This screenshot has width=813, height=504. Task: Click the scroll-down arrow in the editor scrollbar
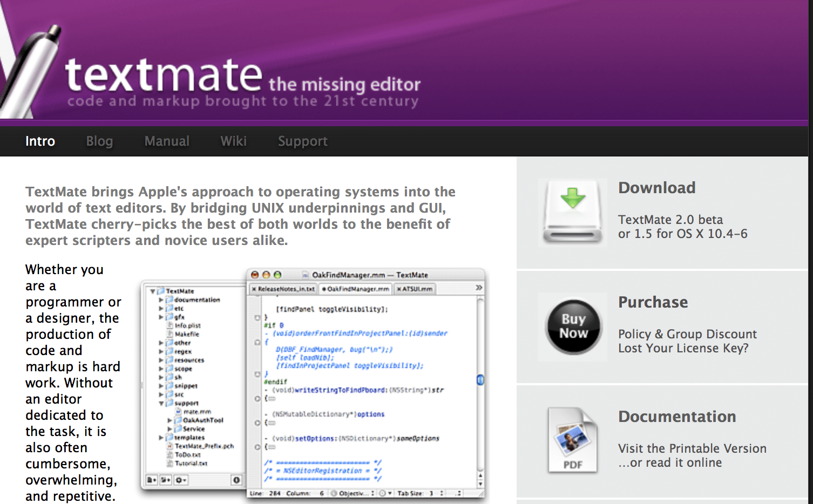480,484
